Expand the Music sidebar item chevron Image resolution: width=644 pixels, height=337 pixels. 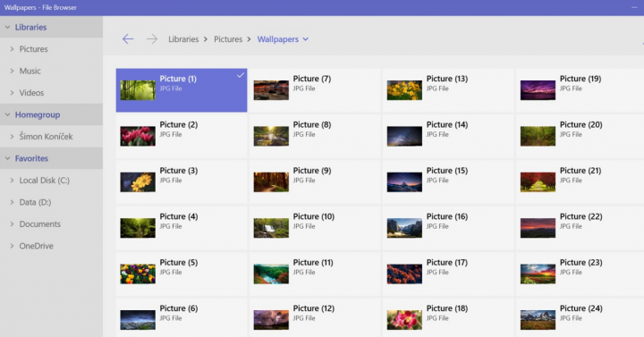click(x=12, y=71)
